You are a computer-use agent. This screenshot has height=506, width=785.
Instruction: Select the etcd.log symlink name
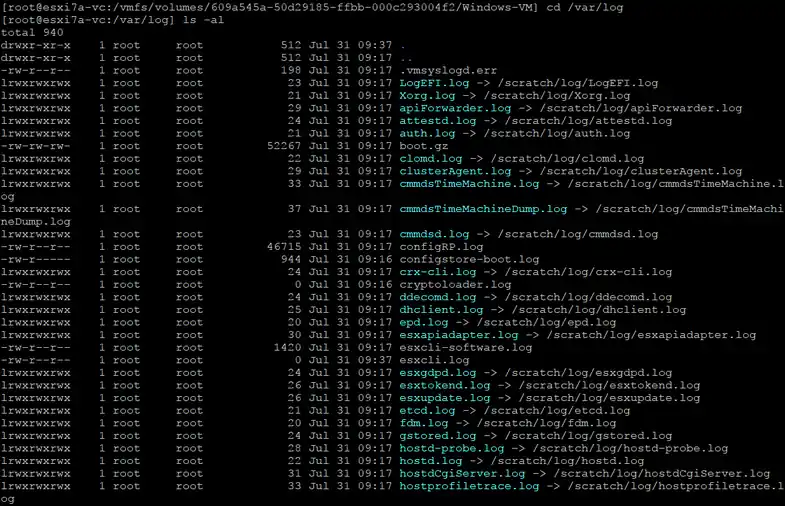pyautogui.click(x=427, y=410)
